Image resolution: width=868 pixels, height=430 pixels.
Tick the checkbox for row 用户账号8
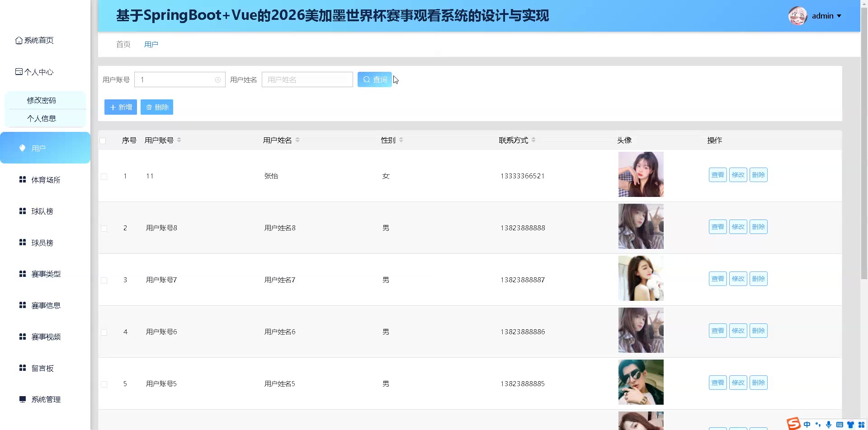(104, 229)
